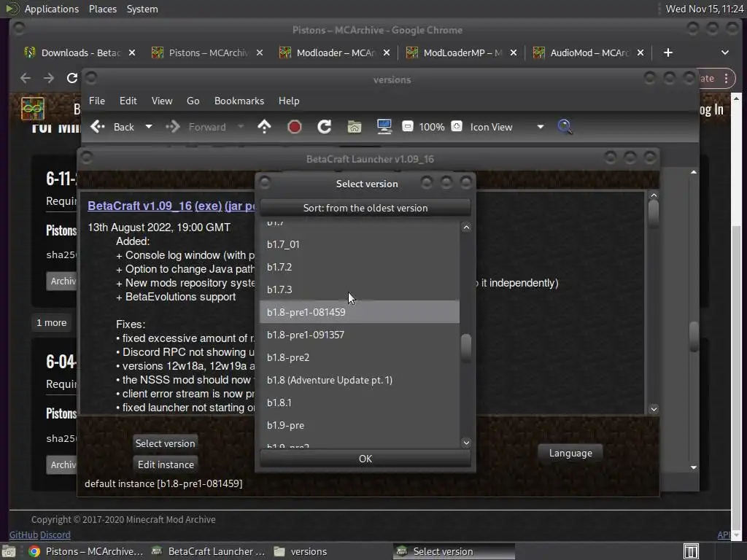747x560 pixels.
Task: Click zoom in icon beside 100%
Action: (x=457, y=126)
